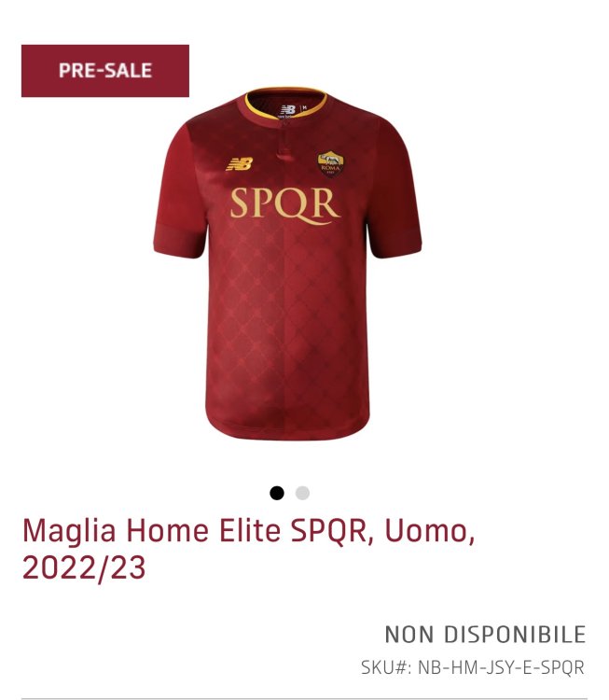
Task: Open the Maglia Home Elite SPQR title link
Action: pyautogui.click(x=248, y=549)
